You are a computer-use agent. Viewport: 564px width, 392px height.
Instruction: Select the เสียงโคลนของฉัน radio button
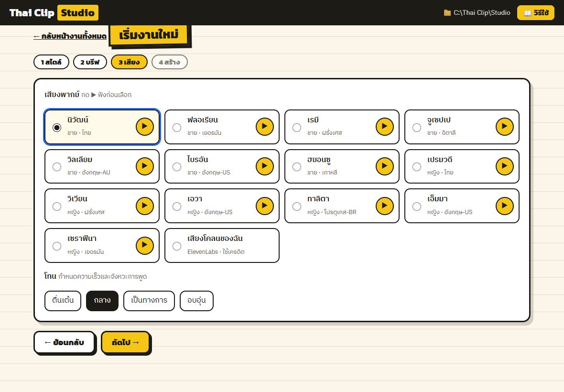(177, 246)
